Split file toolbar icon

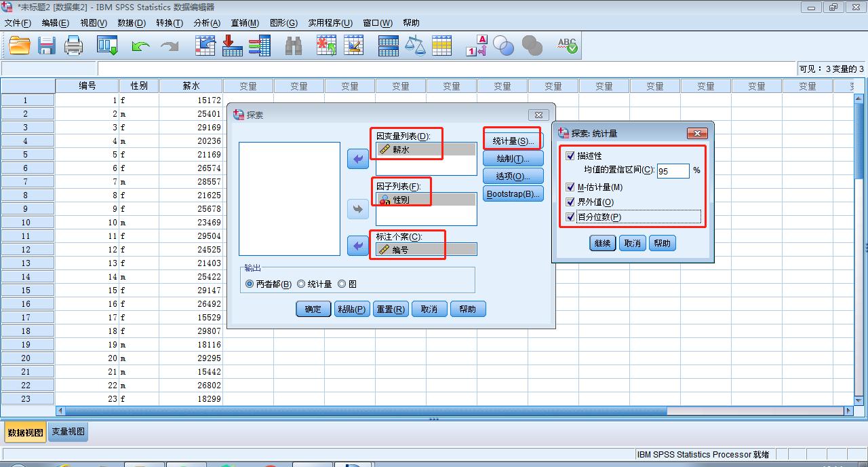[389, 45]
